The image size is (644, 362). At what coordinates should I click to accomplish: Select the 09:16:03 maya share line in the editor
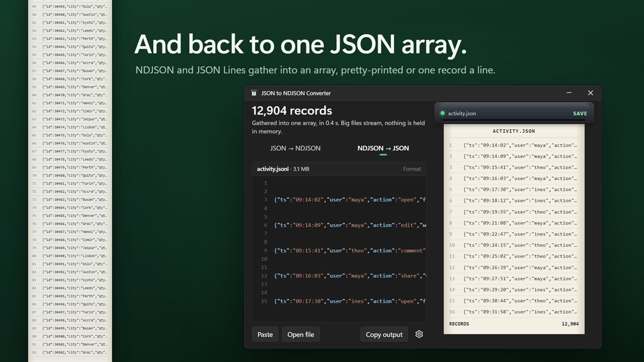coord(350,276)
